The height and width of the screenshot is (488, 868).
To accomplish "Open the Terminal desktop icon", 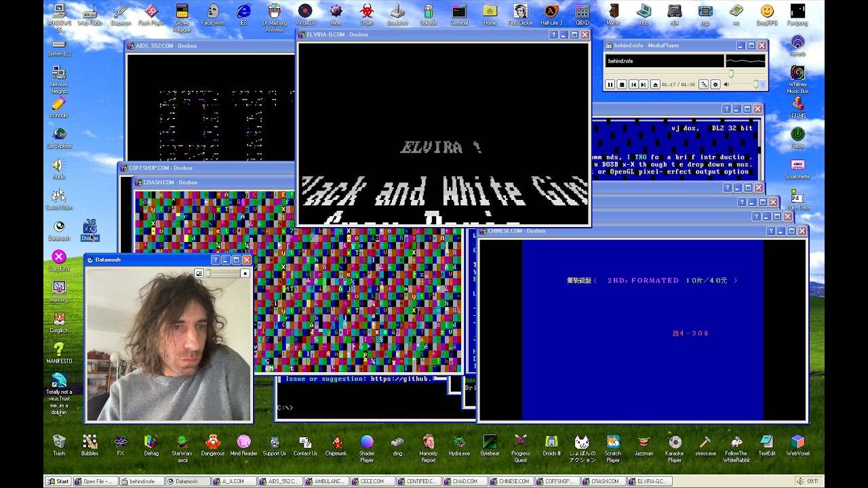I will point(459,15).
